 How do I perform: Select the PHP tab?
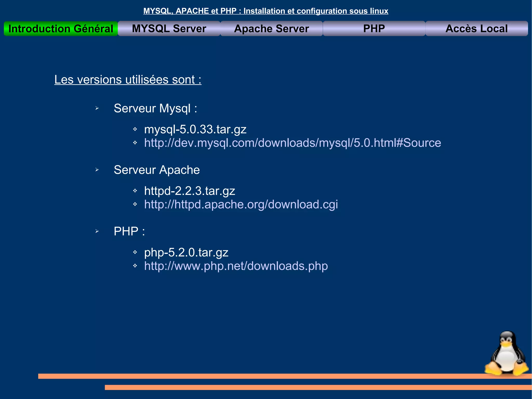pyautogui.click(x=374, y=29)
